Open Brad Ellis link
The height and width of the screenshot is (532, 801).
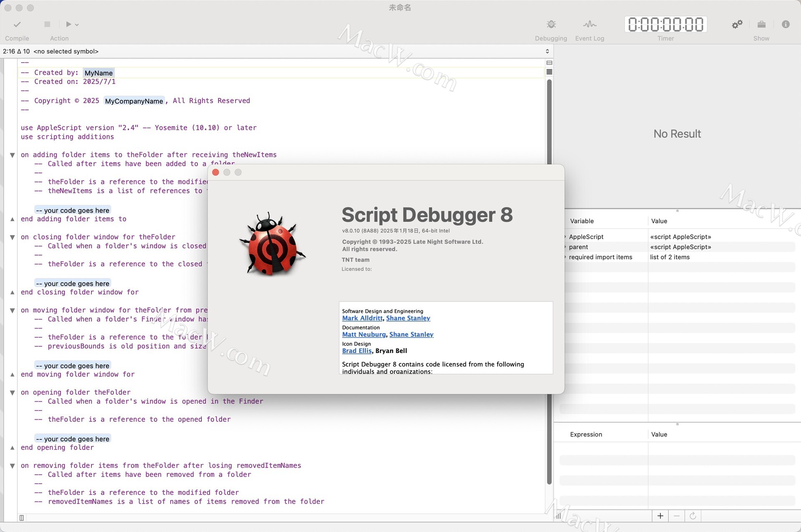(357, 350)
